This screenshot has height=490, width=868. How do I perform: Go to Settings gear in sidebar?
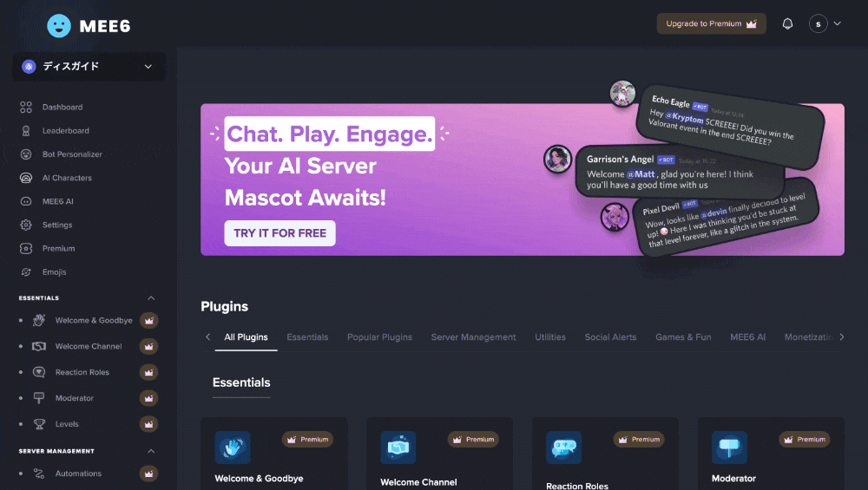[26, 225]
